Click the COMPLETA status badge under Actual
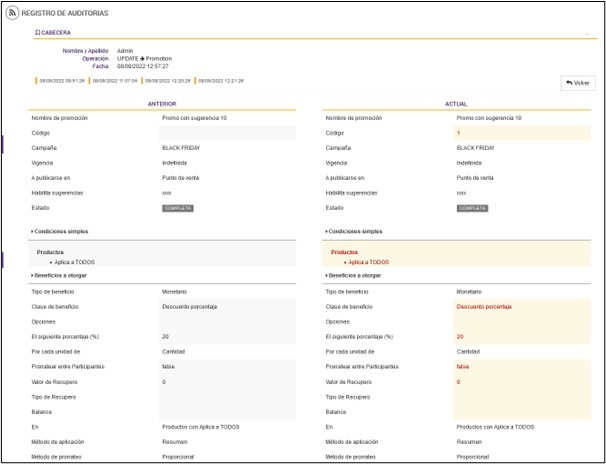 pos(472,208)
